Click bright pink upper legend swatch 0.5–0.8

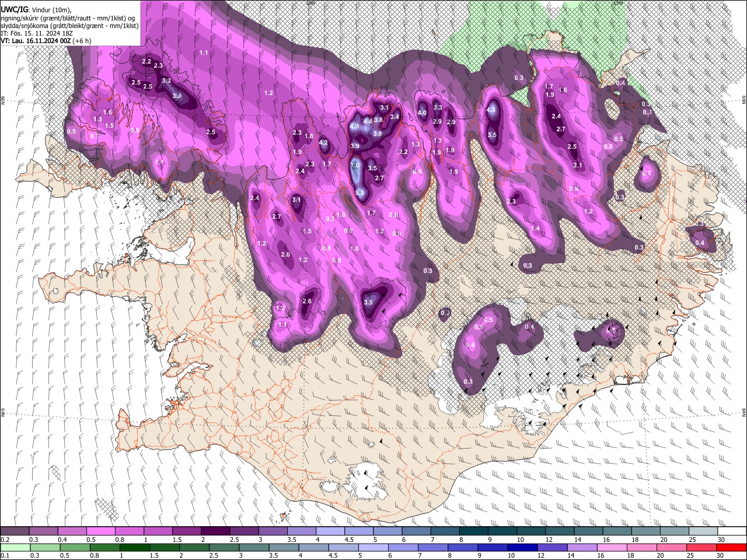[x=101, y=531]
